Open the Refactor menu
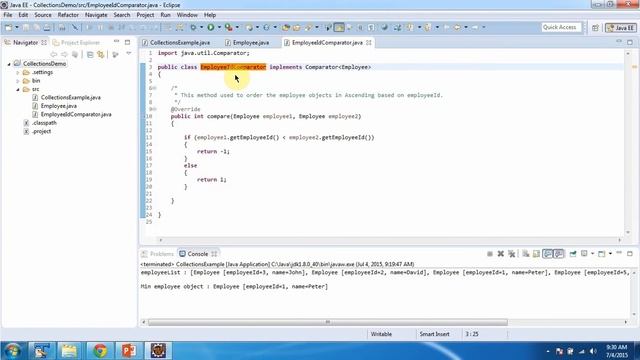The height and width of the screenshot is (360, 640). (68, 15)
